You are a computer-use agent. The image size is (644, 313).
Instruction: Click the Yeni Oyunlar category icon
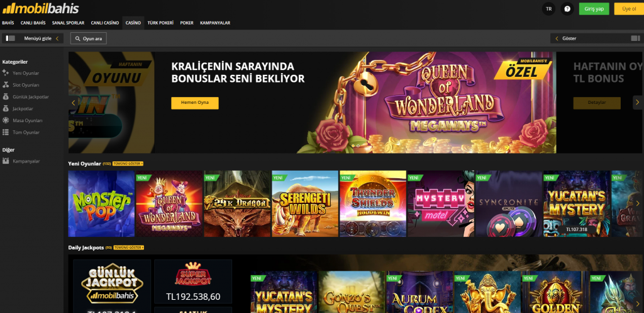coord(5,73)
